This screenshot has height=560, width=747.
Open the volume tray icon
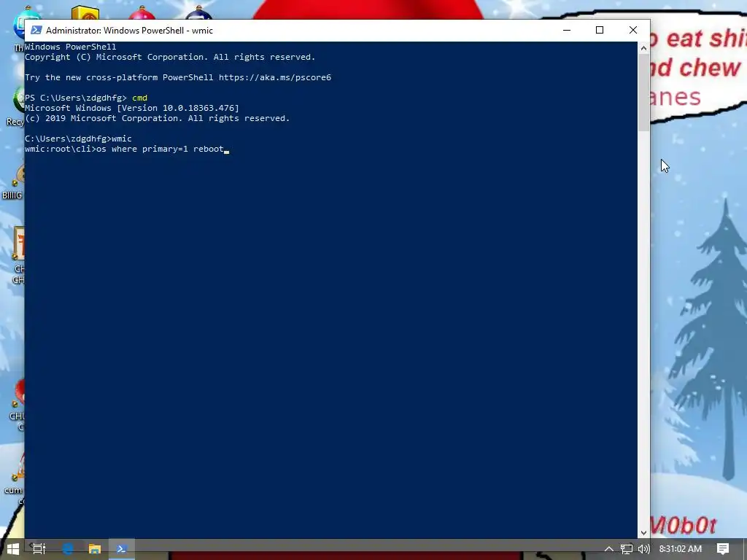[x=643, y=549]
